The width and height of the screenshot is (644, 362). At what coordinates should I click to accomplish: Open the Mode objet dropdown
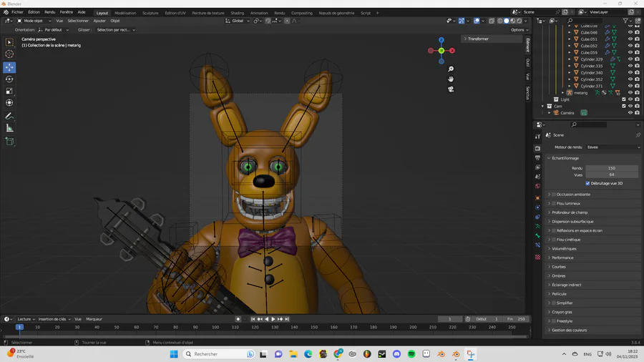tap(34, 21)
